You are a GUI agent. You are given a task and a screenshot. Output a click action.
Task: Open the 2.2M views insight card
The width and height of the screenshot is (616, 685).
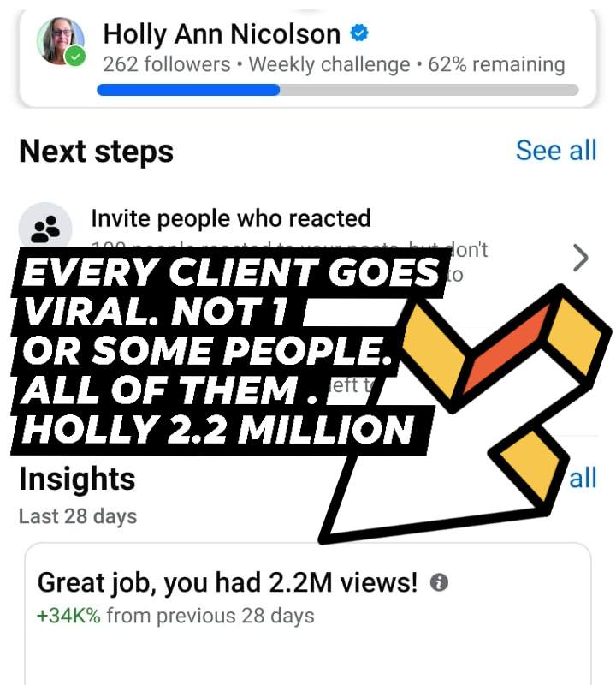pyautogui.click(x=308, y=616)
